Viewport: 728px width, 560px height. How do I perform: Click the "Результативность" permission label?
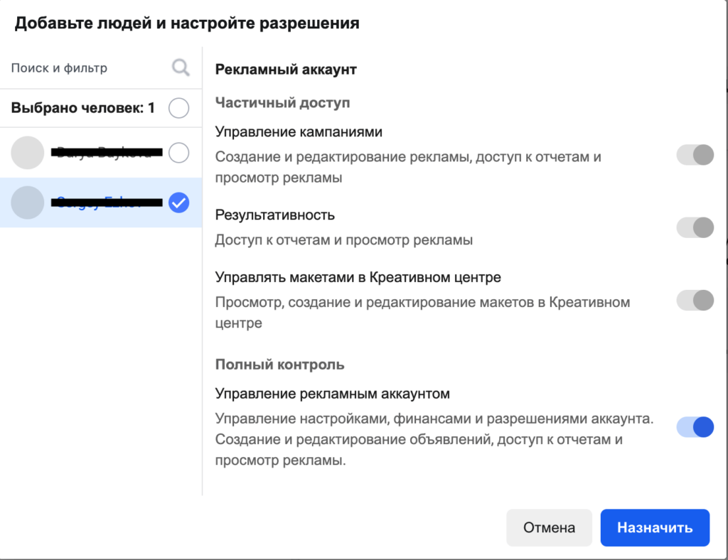coord(274,215)
